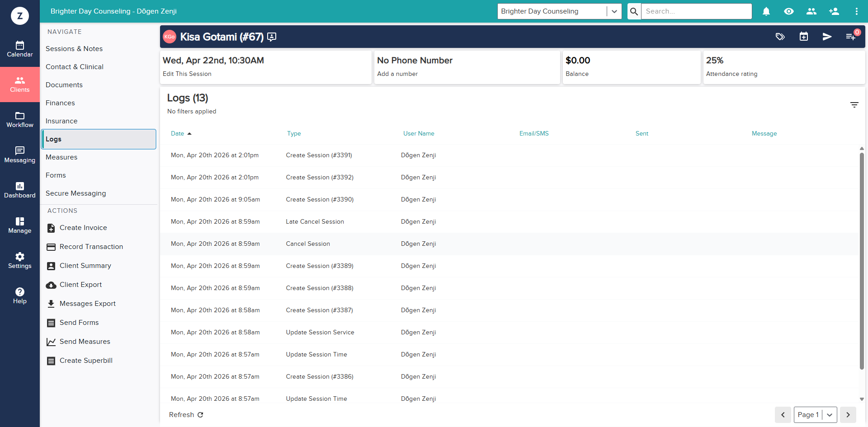This screenshot has height=427, width=868.
Task: Click Create Superbill action
Action: (80, 361)
